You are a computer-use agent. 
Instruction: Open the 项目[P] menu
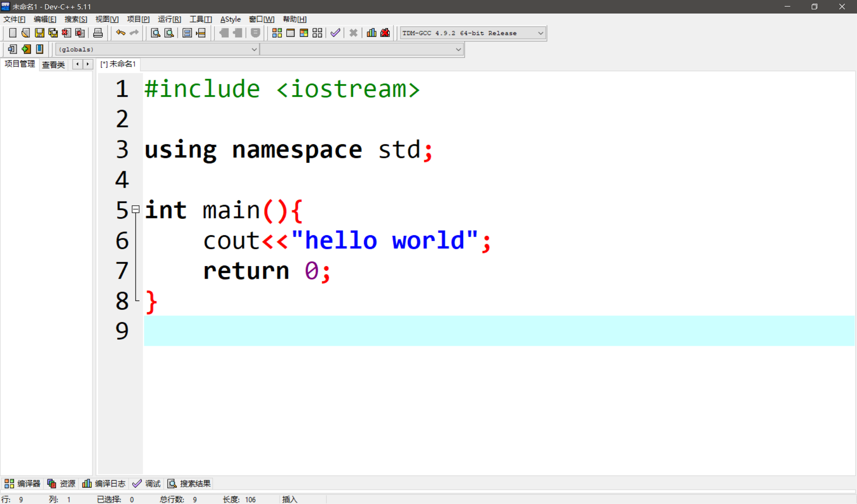click(x=138, y=19)
